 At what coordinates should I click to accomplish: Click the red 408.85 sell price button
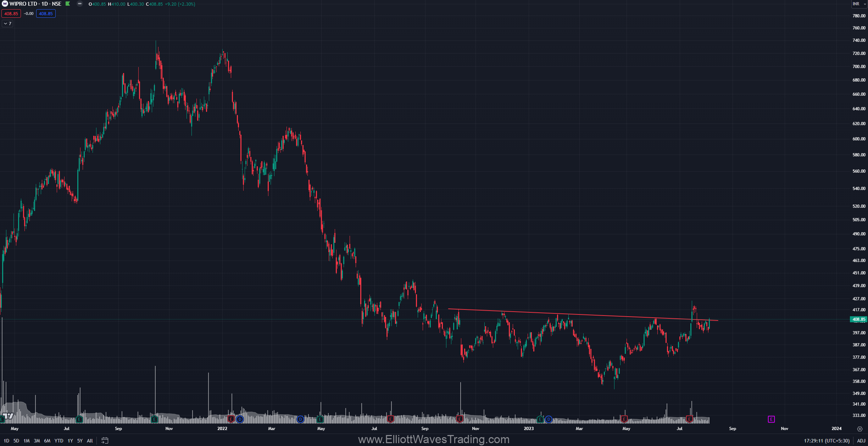(x=11, y=13)
